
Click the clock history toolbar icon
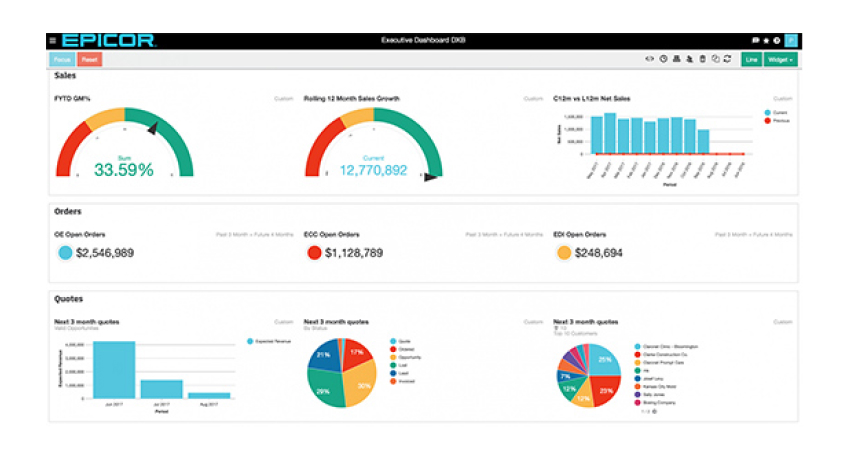pyautogui.click(x=663, y=60)
